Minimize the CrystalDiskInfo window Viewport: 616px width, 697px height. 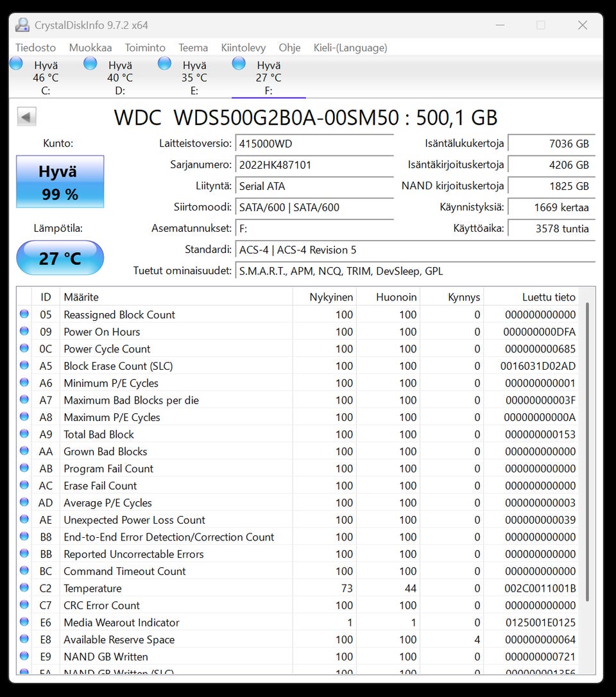(x=501, y=25)
